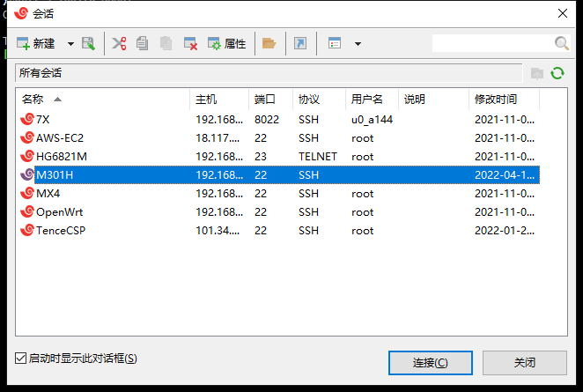The image size is (583, 392).
Task: Select the 7X session row
Action: click(279, 120)
